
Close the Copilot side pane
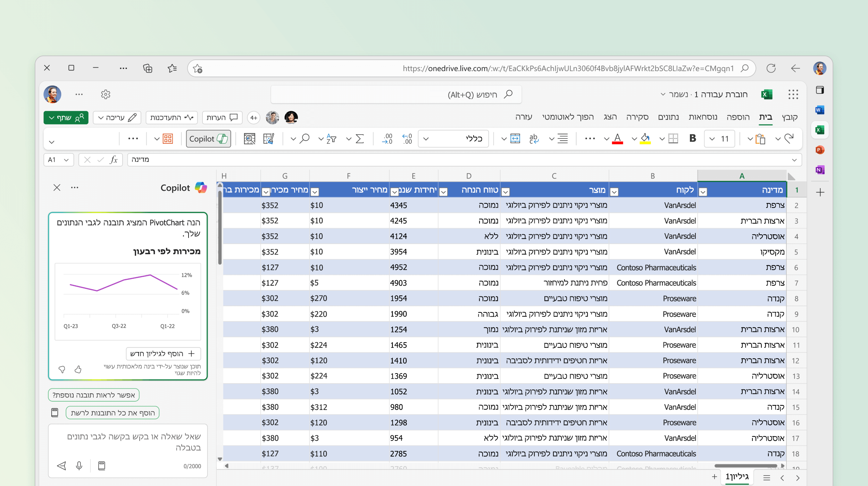click(x=57, y=188)
